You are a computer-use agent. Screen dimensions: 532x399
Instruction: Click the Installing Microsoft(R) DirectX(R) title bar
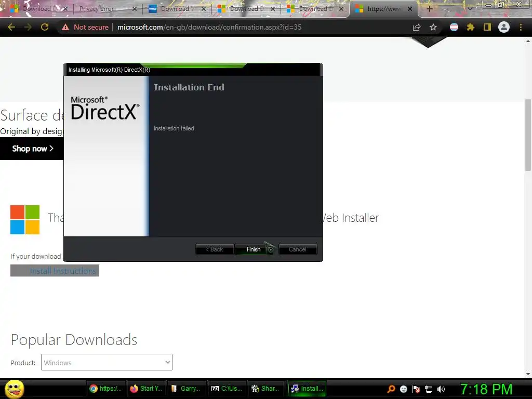[193, 70]
